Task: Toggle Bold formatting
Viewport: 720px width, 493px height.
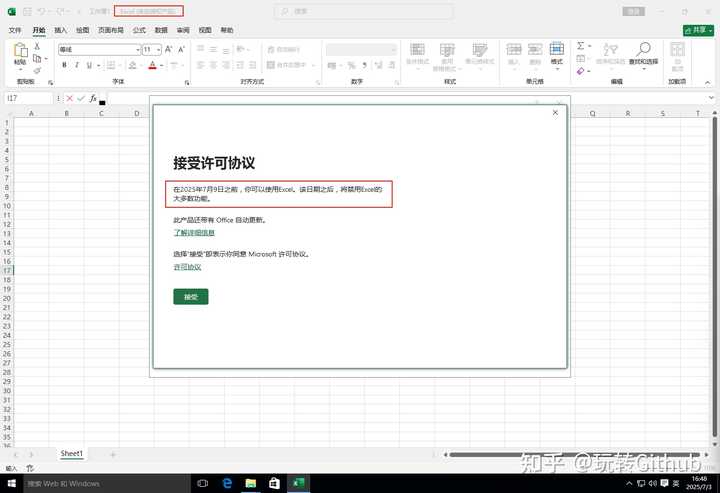Action: (x=64, y=65)
